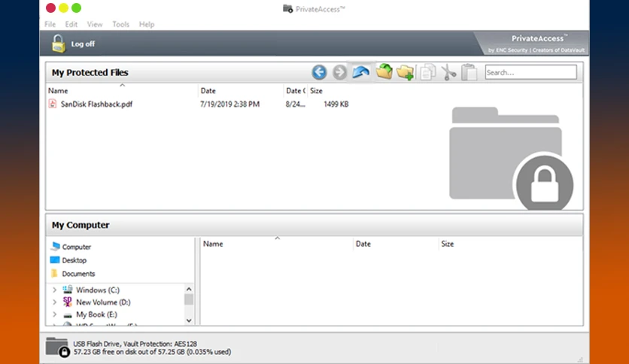Click the 7/19/2019 2:38 PM date cell
The width and height of the screenshot is (629, 364).
tap(230, 104)
